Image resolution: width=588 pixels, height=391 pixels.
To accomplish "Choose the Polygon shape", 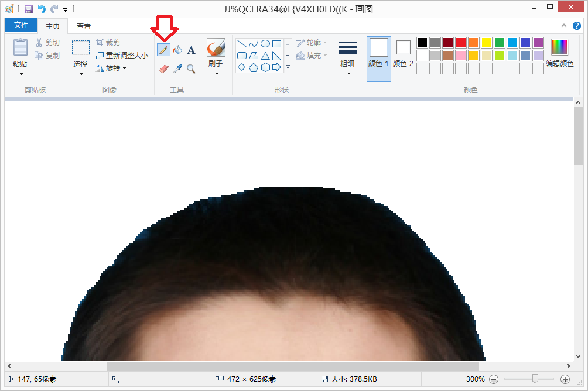I will tap(254, 56).
